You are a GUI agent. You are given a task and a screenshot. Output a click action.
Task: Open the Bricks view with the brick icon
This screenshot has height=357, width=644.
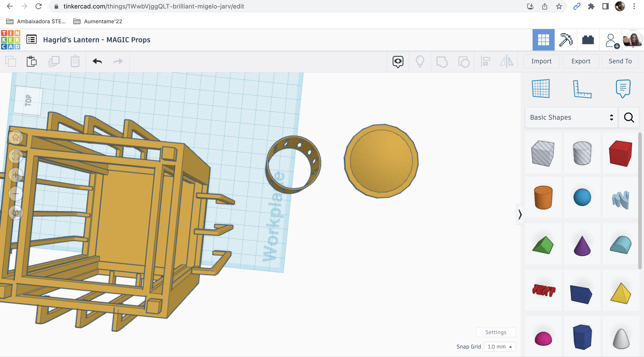588,40
